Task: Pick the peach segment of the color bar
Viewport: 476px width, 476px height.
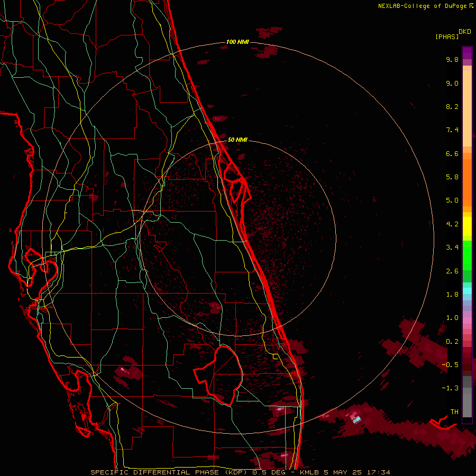Action: point(467,109)
